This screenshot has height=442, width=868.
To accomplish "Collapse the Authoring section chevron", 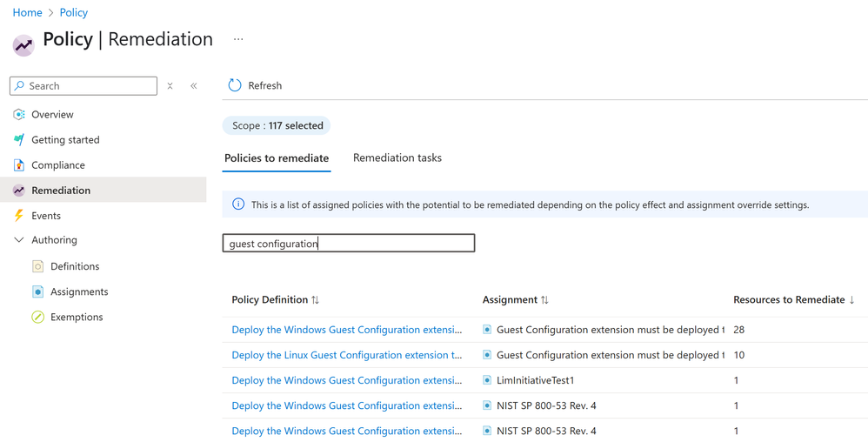I will tap(19, 240).
